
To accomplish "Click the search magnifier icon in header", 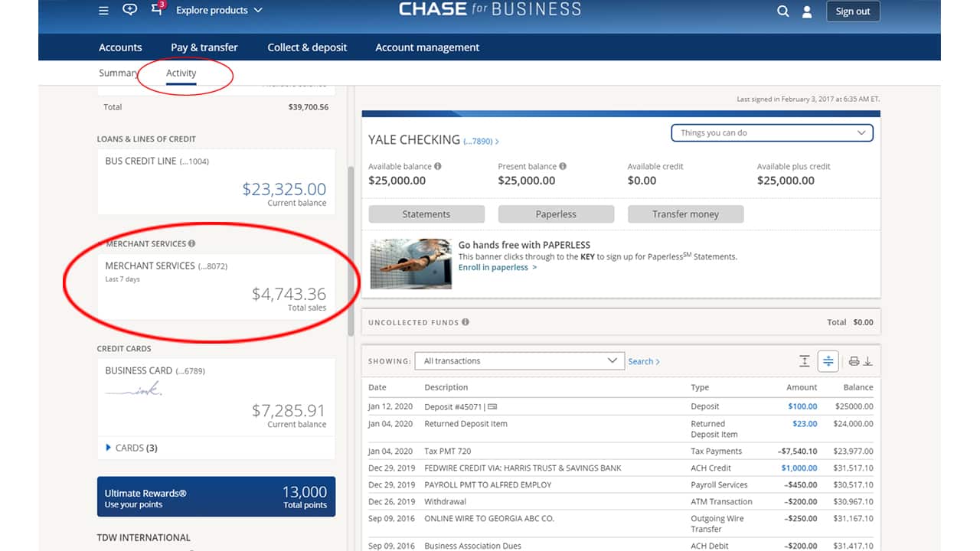I will pos(782,11).
